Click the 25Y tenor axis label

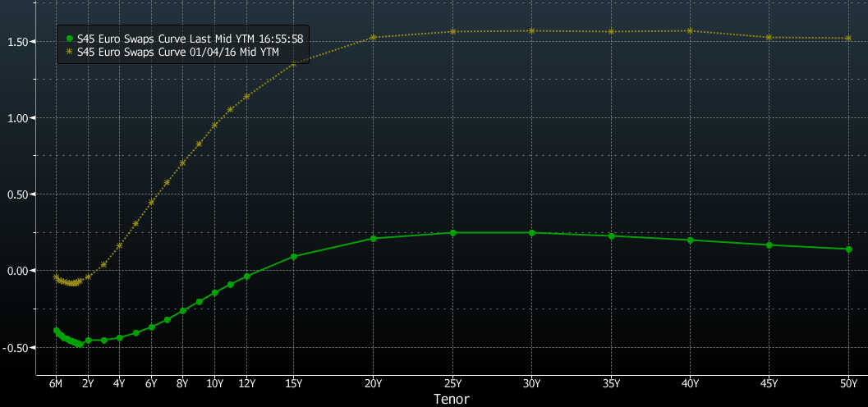(452, 384)
